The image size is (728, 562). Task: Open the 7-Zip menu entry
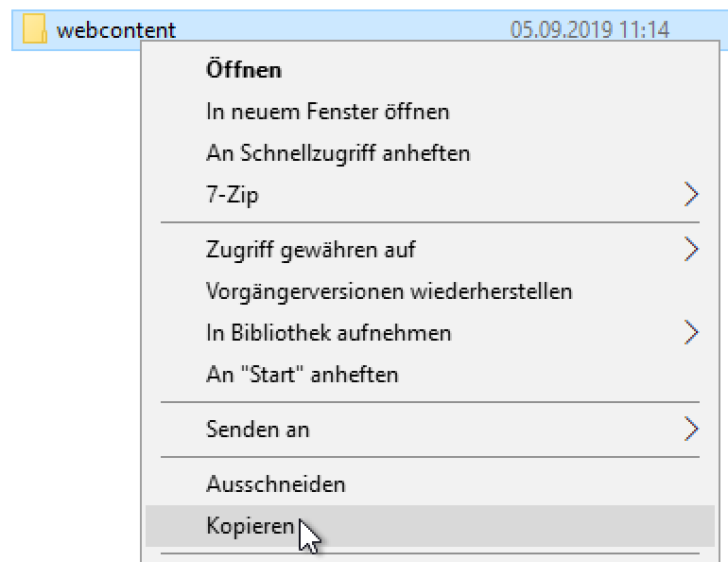(233, 196)
